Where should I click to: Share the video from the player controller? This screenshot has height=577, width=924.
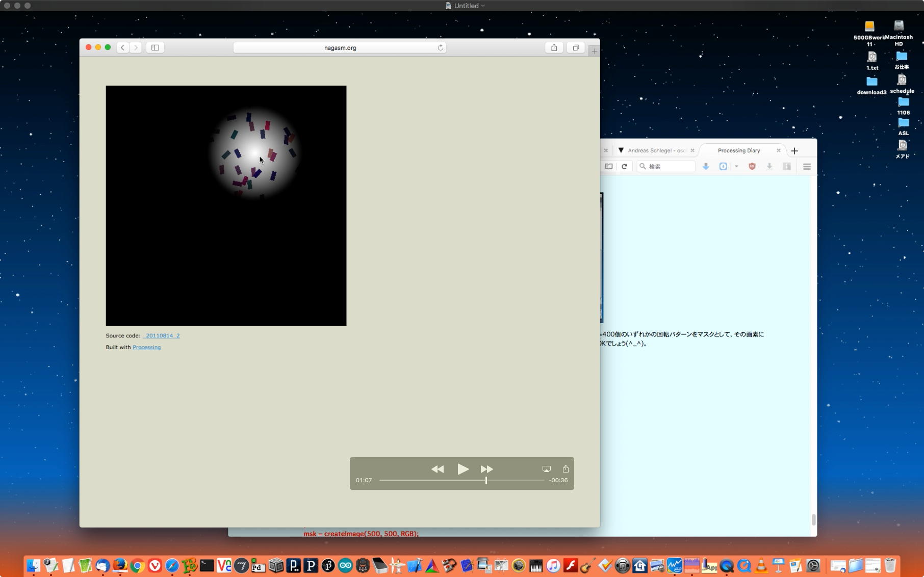(x=566, y=469)
